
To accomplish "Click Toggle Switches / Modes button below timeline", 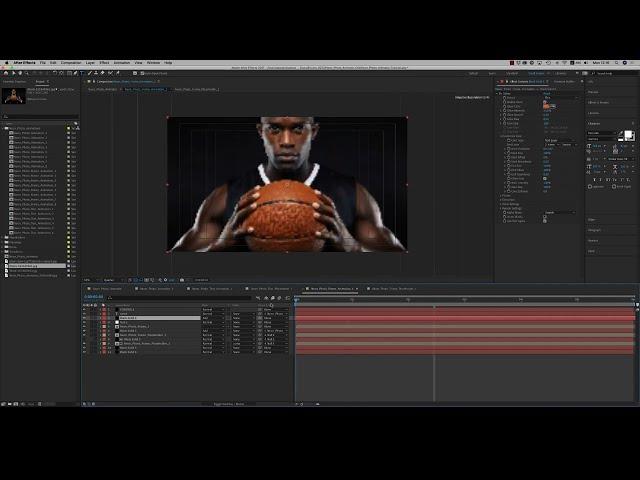I will pyautogui.click(x=229, y=404).
